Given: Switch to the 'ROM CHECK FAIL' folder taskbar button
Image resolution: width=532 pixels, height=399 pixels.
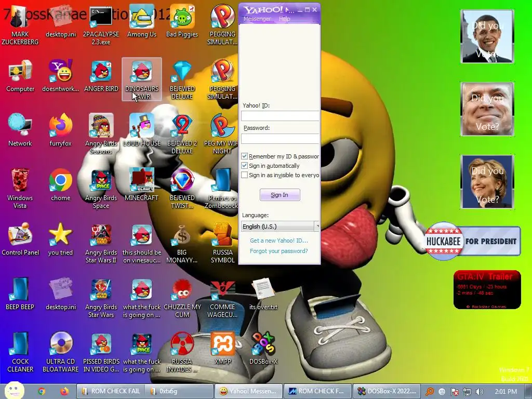Looking at the screenshot, I should click(x=111, y=391).
